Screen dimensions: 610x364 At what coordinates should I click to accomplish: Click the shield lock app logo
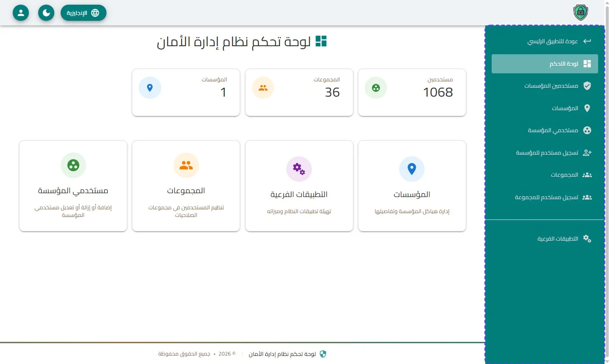580,13
